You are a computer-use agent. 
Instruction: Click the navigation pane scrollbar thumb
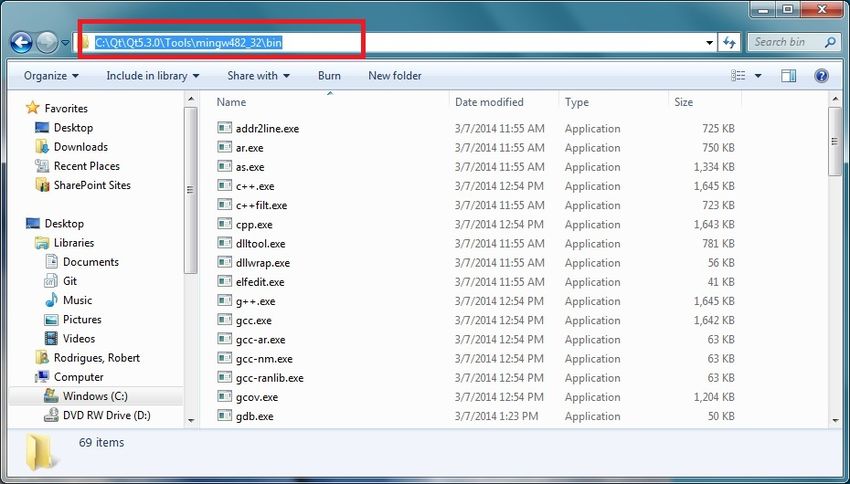pyautogui.click(x=191, y=190)
